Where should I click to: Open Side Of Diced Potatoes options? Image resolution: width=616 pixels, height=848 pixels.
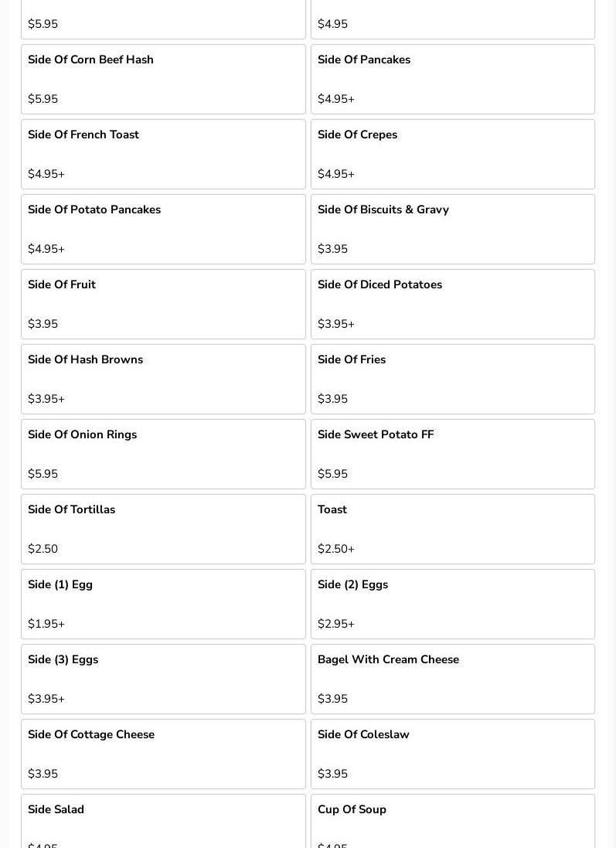452,304
